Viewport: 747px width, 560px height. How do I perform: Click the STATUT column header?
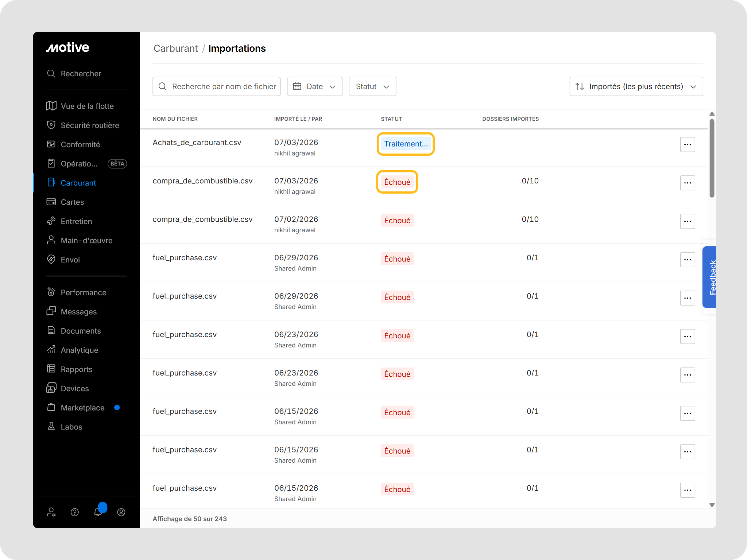(391, 119)
